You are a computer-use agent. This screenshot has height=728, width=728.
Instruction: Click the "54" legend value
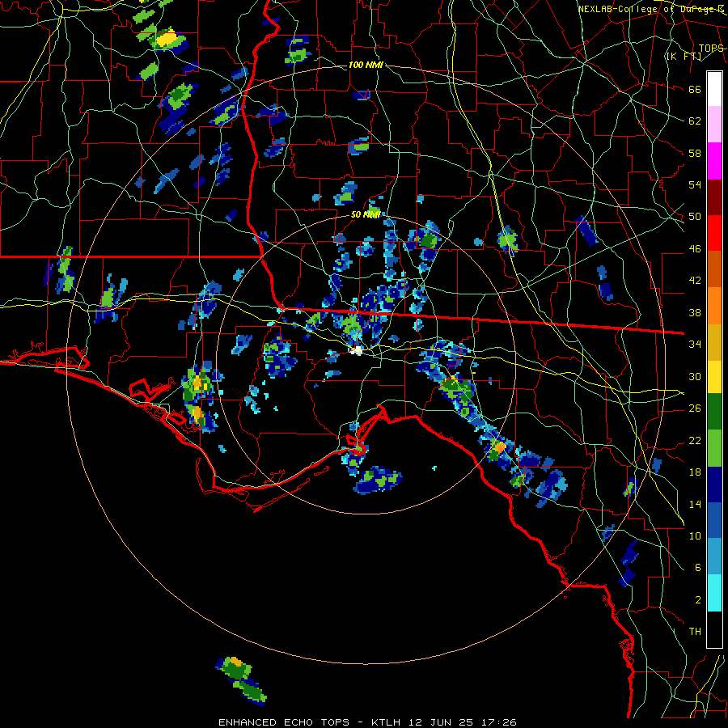[695, 184]
